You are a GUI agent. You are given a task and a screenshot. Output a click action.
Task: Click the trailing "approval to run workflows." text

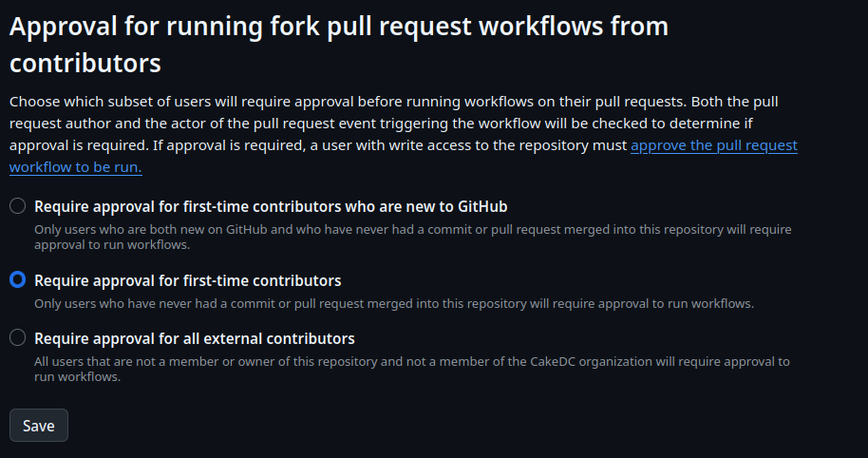tap(112, 244)
